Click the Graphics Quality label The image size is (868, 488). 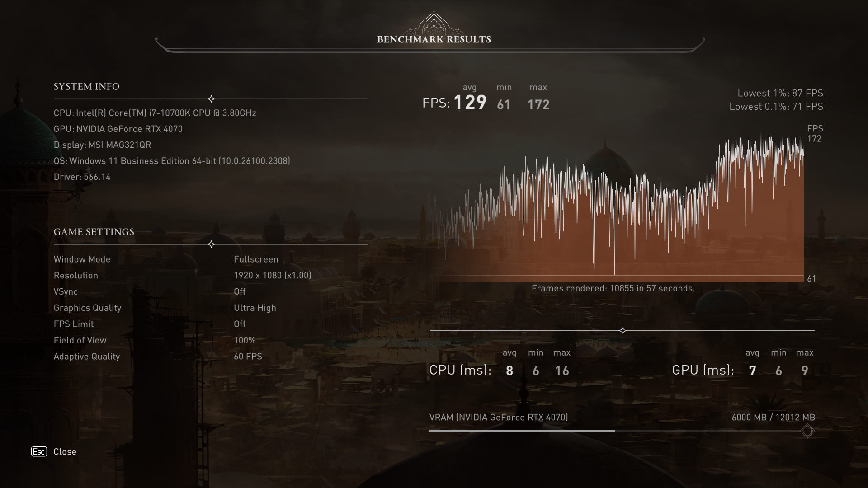point(87,308)
